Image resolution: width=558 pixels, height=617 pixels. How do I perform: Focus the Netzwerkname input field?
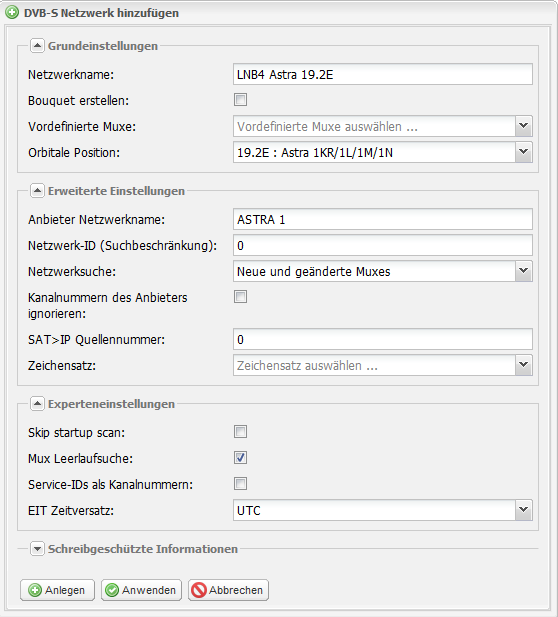coord(382,74)
